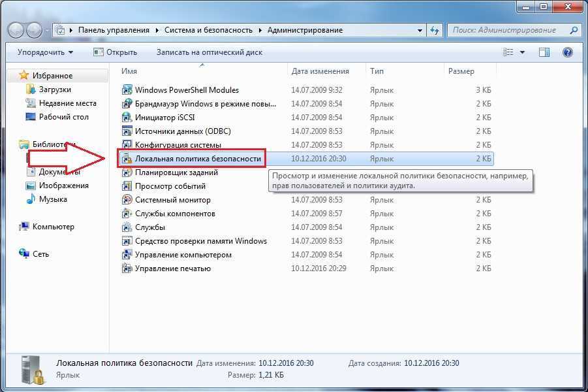The image size is (588, 392).
Task: Click the Системный монитор icon
Action: pyautogui.click(x=127, y=200)
